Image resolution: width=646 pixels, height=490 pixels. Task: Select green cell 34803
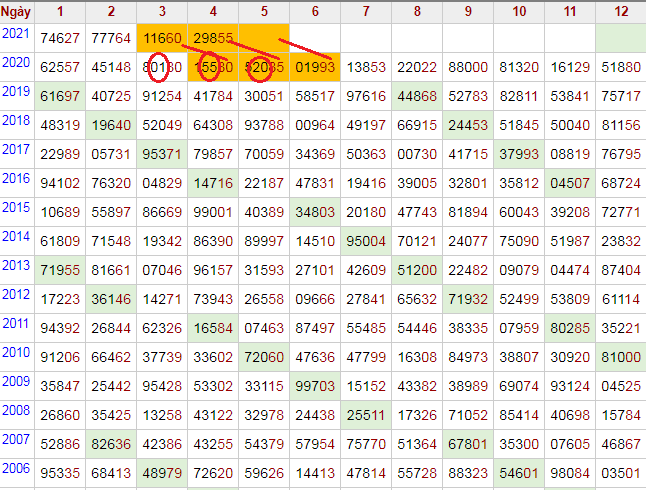point(315,211)
